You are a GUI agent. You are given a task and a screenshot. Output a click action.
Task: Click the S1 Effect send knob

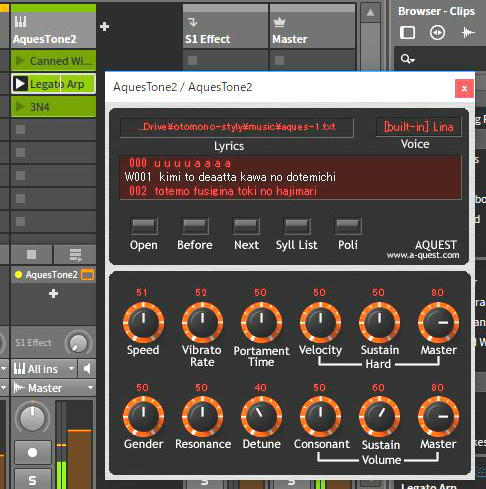tap(78, 343)
